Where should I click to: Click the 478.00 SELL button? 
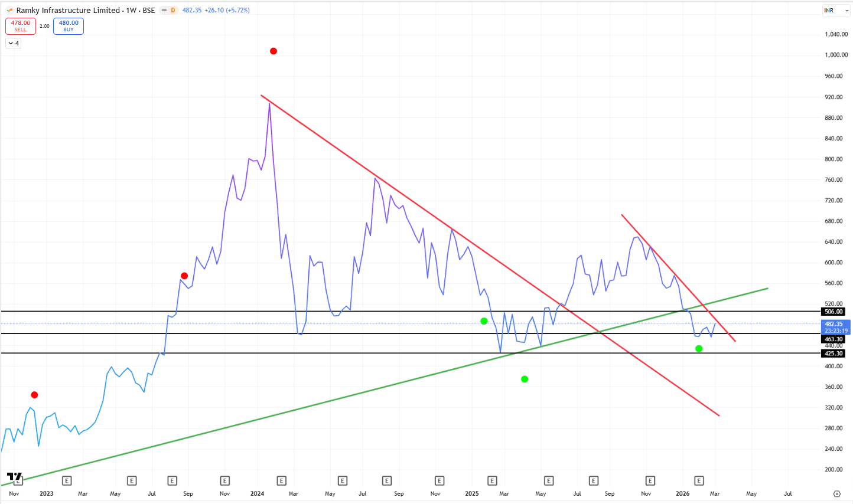point(21,26)
